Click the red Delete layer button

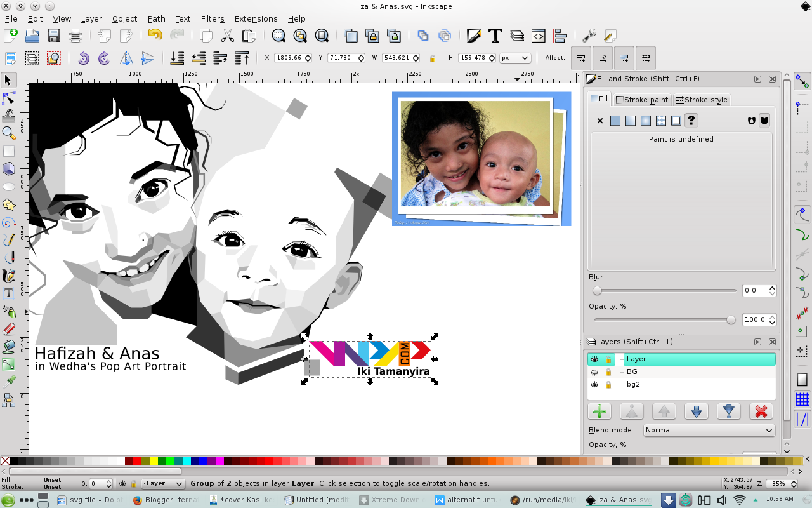pos(761,411)
